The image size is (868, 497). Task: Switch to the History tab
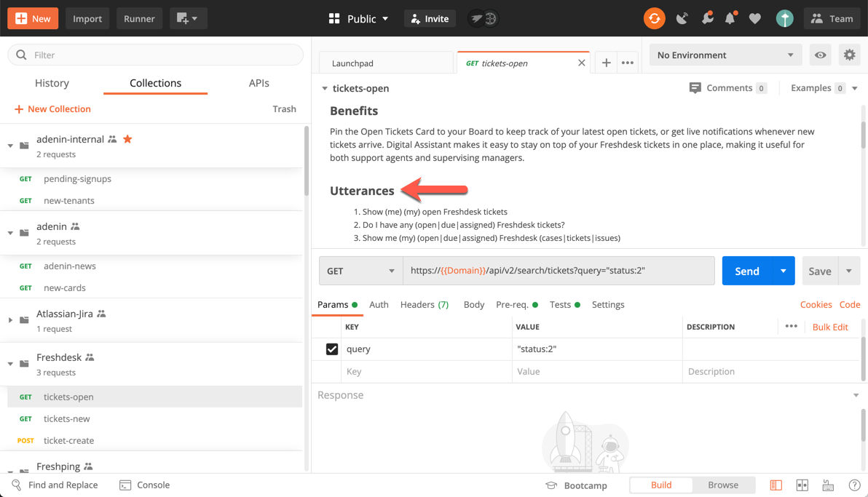[x=52, y=83]
